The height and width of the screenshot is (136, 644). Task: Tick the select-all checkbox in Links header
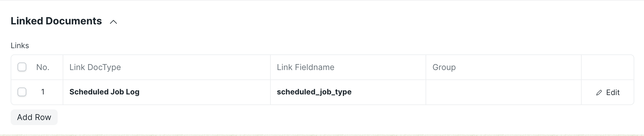click(22, 67)
